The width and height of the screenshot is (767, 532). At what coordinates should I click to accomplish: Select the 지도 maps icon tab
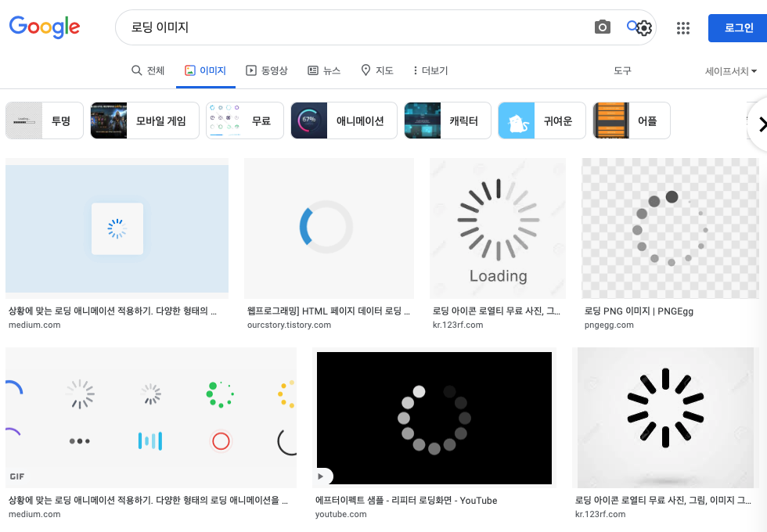click(365, 70)
